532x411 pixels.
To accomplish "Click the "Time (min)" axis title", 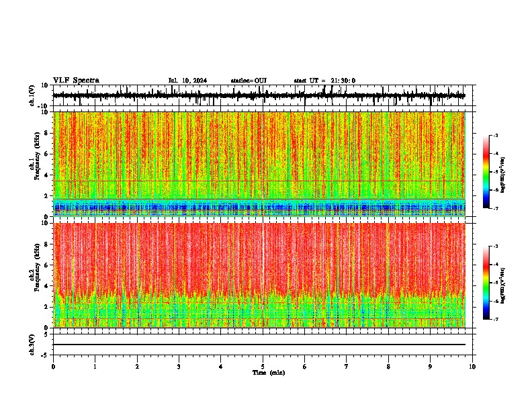I will click(269, 373).
